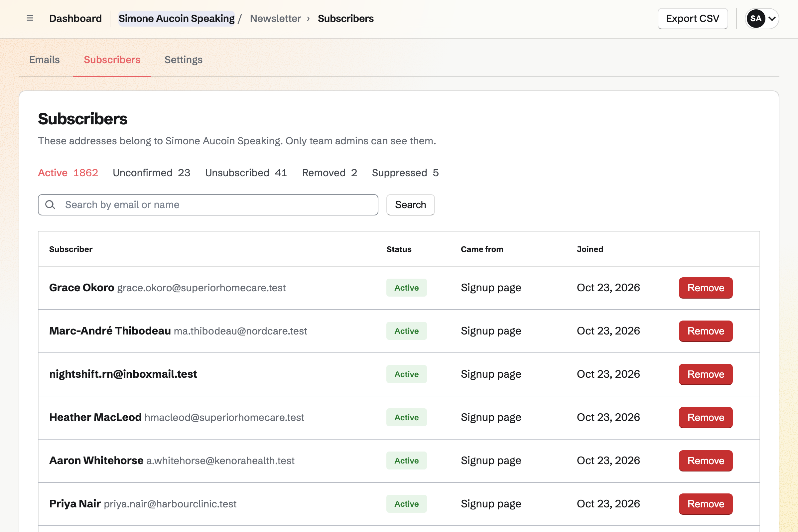Remove Aaron Whitehorse subscriber
Image resolution: width=798 pixels, height=532 pixels.
tap(706, 461)
